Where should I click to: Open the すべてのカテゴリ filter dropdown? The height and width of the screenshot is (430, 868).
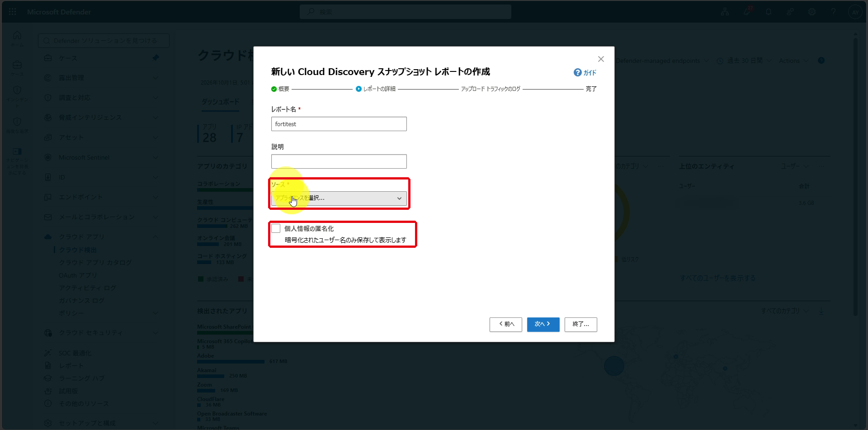click(785, 311)
